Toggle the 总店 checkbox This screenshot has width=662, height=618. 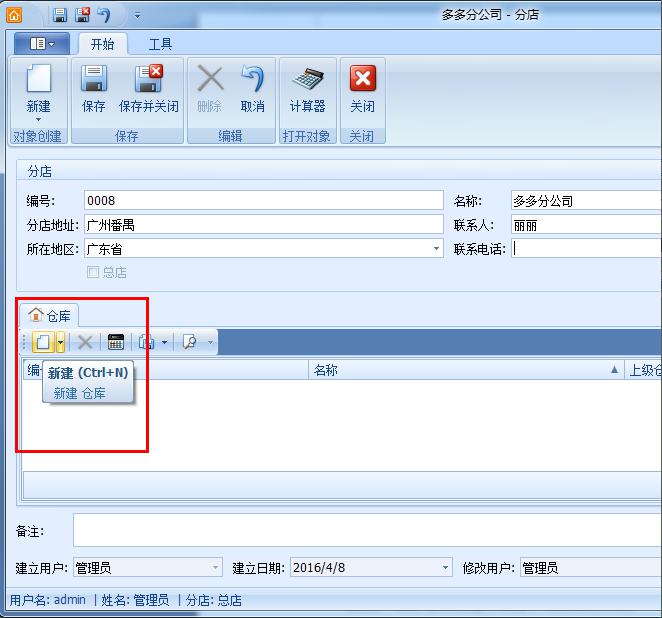pos(93,272)
